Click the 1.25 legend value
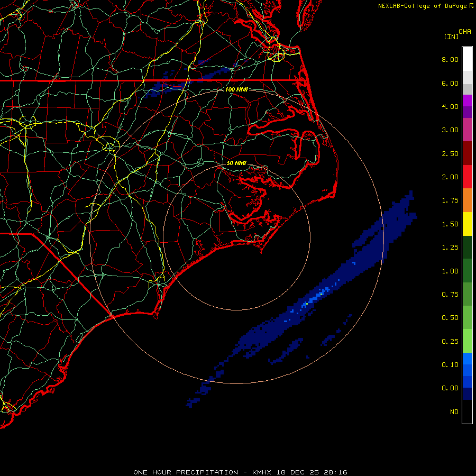Screen dimensions: 476x476 pos(450,248)
